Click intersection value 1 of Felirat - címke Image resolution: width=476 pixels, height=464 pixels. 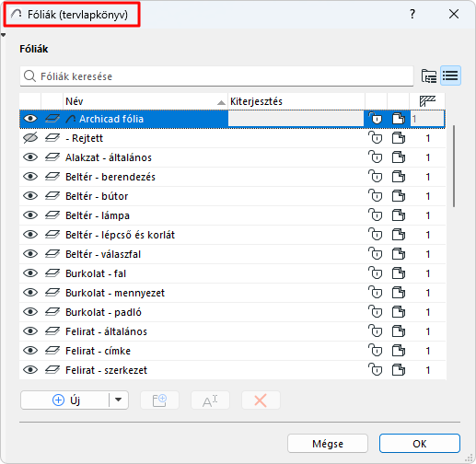(428, 351)
